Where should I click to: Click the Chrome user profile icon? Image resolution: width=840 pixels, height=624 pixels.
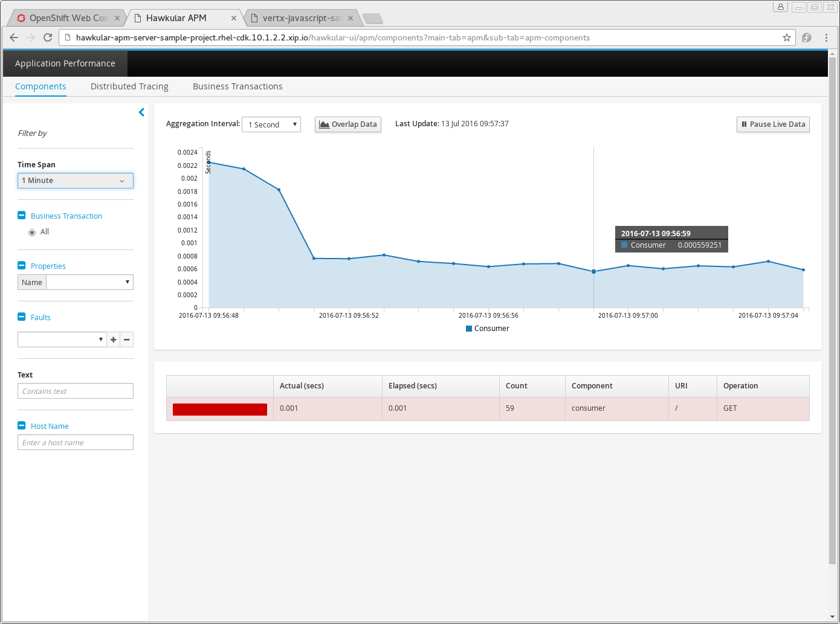pos(781,7)
